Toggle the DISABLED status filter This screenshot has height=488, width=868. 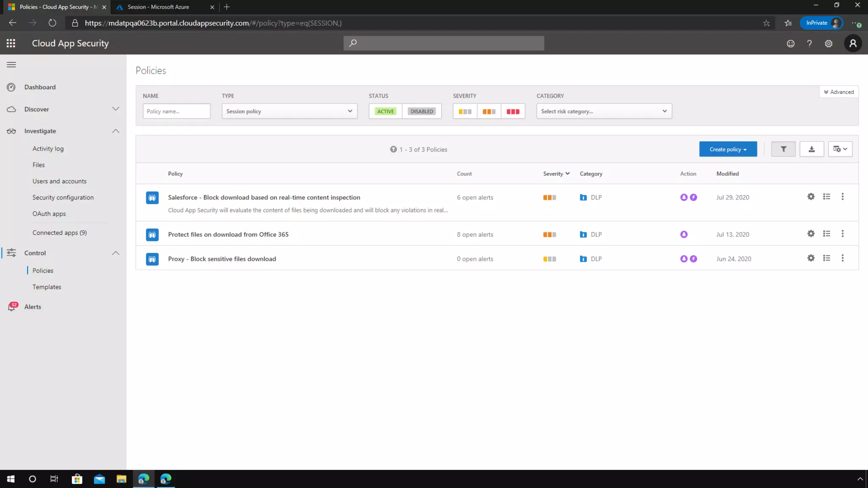(422, 111)
